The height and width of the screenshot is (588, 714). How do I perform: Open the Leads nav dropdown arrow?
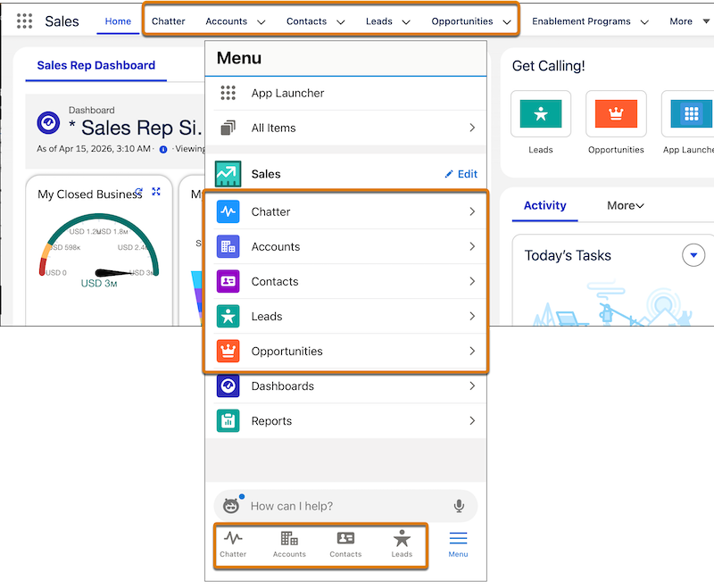406,21
